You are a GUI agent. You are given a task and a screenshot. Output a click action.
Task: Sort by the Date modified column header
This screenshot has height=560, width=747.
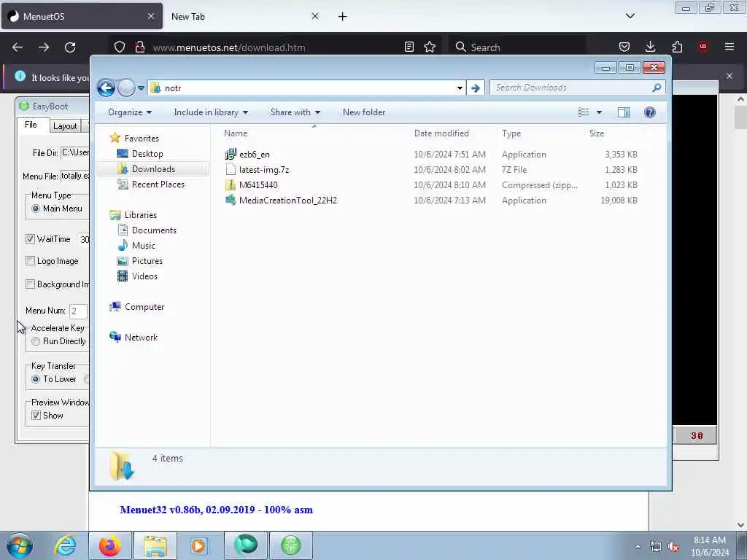point(441,133)
